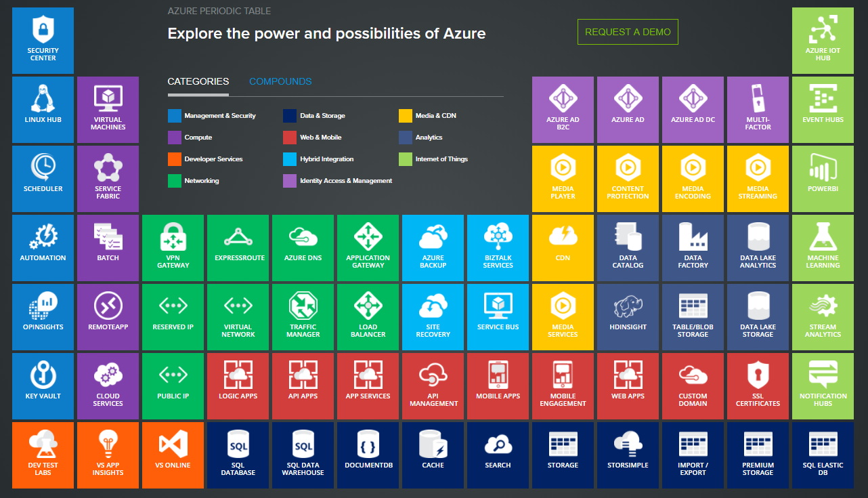Open the API Management tile
Viewport: 868px width, 498px height.
[x=433, y=386]
